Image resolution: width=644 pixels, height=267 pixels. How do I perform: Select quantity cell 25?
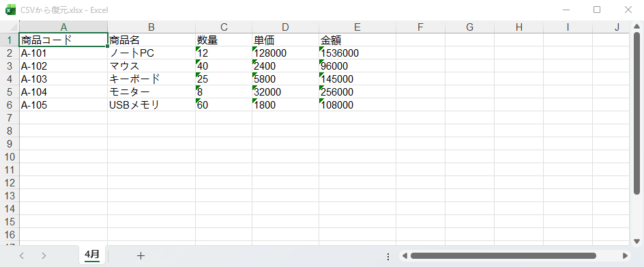pyautogui.click(x=224, y=79)
